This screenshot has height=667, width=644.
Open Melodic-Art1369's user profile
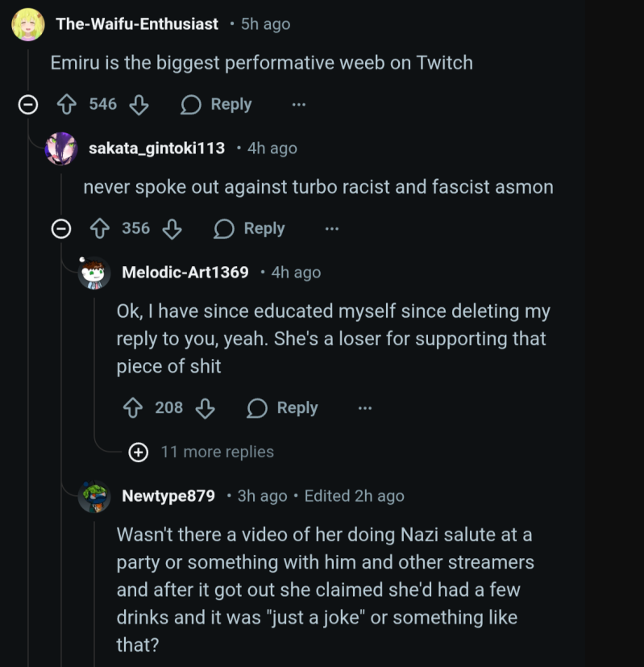pos(185,273)
